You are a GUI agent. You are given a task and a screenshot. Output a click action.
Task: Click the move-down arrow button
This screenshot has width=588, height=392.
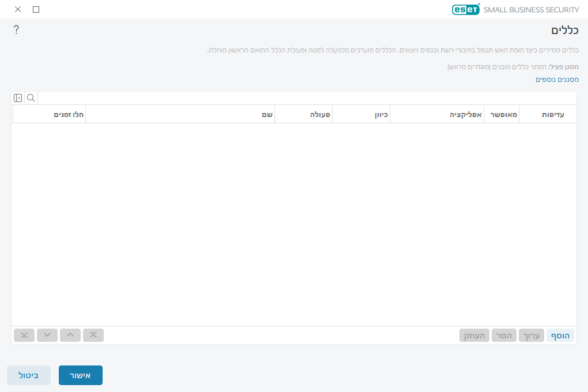coord(47,335)
